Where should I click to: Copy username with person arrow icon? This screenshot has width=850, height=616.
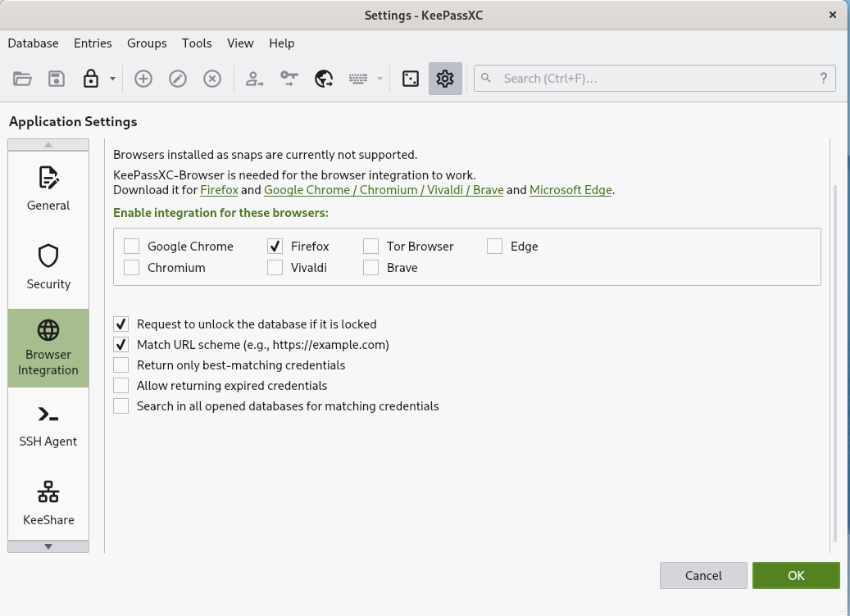254,79
